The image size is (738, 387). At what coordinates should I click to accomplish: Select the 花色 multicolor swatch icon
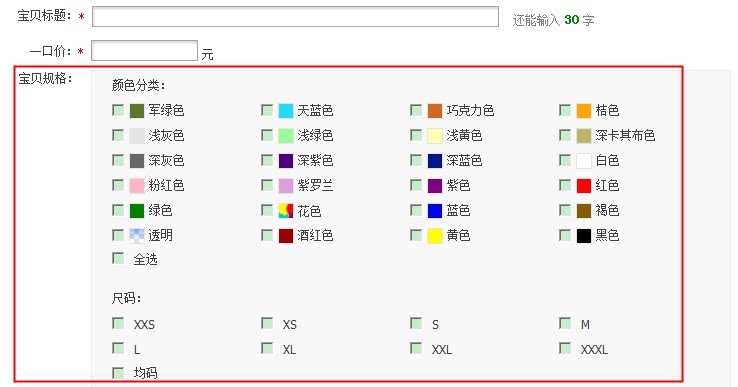coord(286,210)
